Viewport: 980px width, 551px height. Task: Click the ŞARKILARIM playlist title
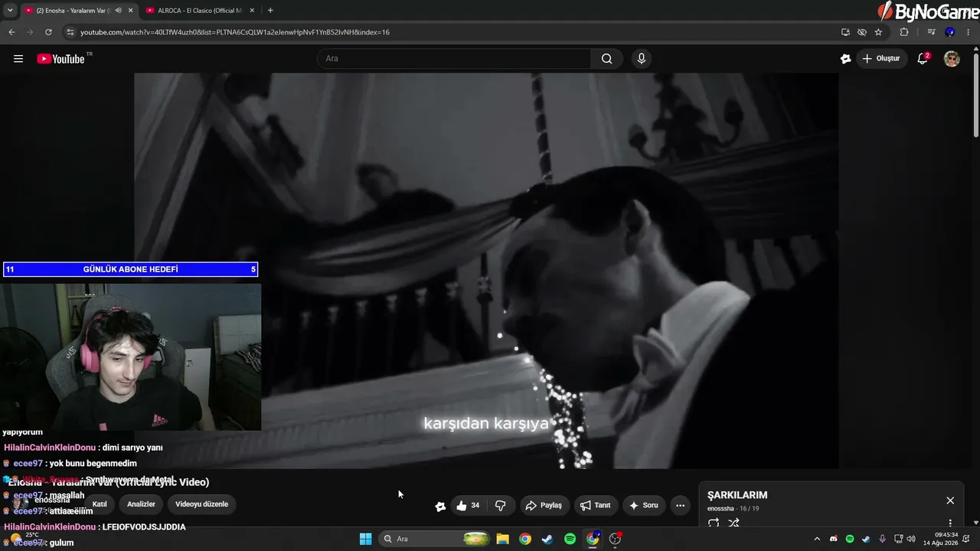pyautogui.click(x=737, y=495)
